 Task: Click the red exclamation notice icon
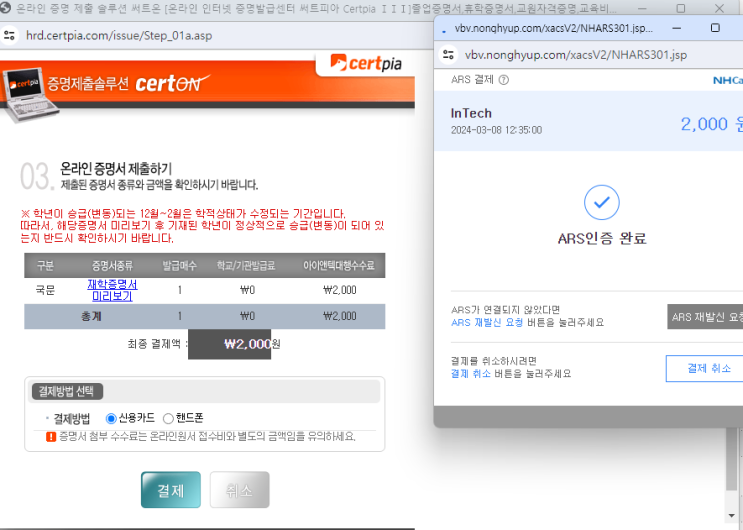(51, 436)
